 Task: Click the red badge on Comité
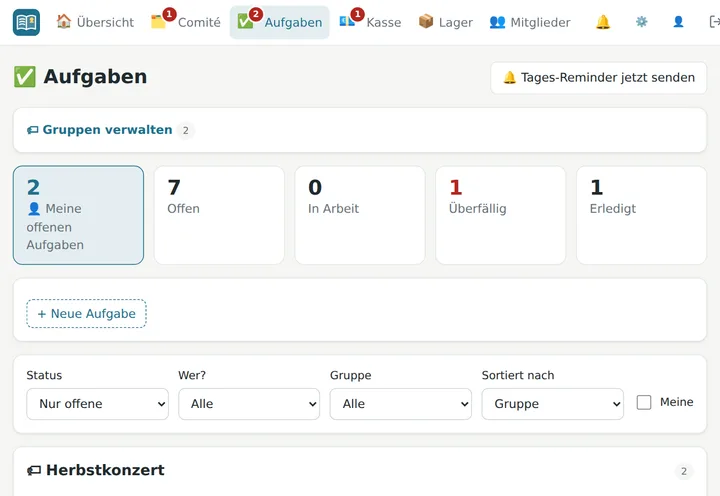(169, 14)
